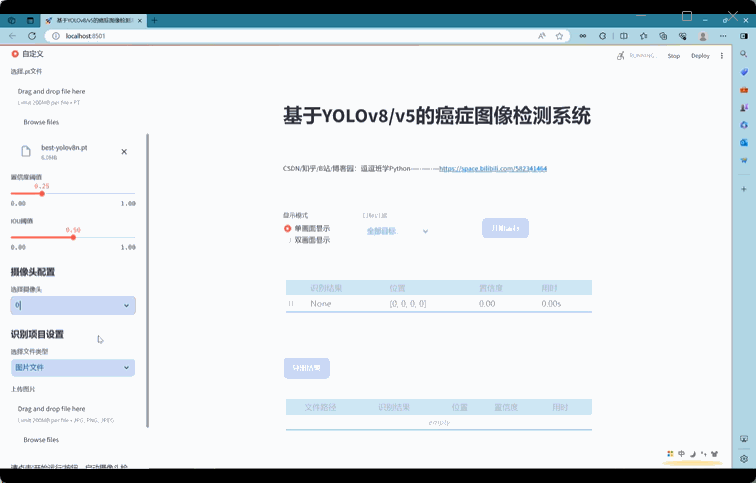
Task: Open the browser profile avatar
Action: [x=703, y=36]
